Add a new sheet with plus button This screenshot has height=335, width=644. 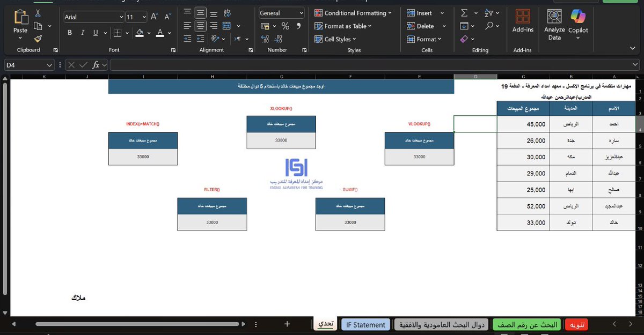(287, 324)
